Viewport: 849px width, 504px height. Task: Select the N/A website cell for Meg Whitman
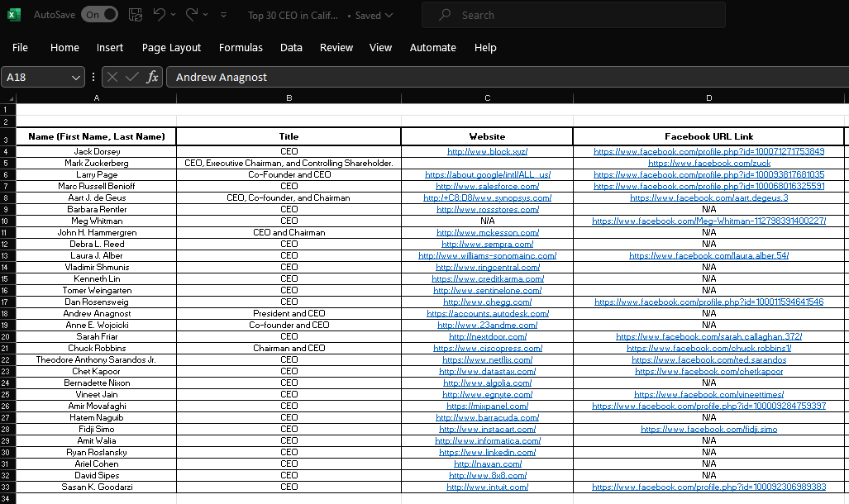pos(487,221)
